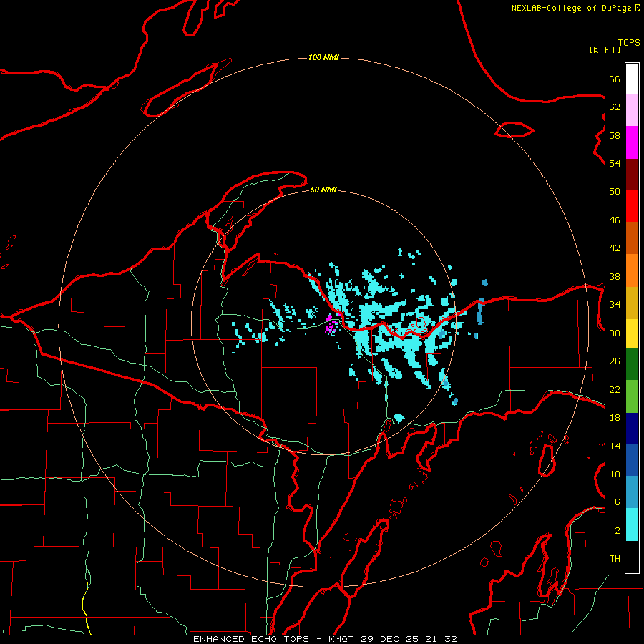This screenshot has height=644, width=644.
Task: Click the 62 legend value
Action: tap(615, 107)
